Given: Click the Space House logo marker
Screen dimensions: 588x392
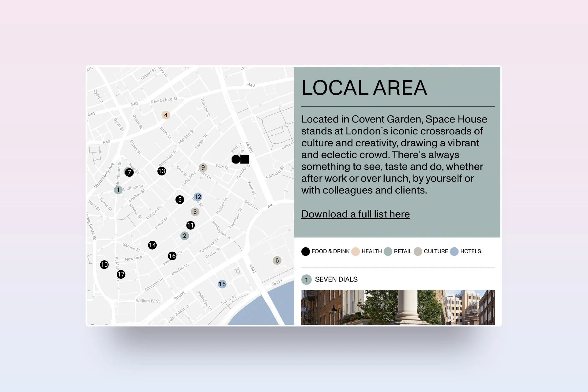Looking at the screenshot, I should click(240, 159).
